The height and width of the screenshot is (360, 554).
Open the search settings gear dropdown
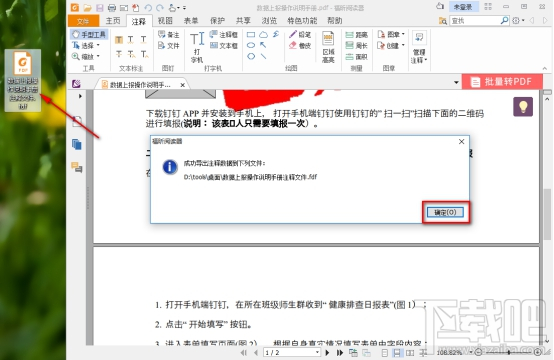[518, 20]
